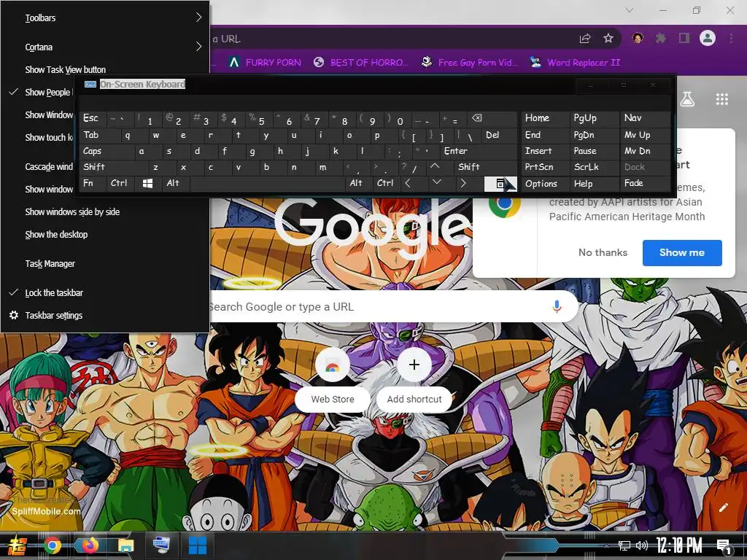Toggle Chrome side panel icon
The image size is (747, 560).
pyautogui.click(x=684, y=38)
